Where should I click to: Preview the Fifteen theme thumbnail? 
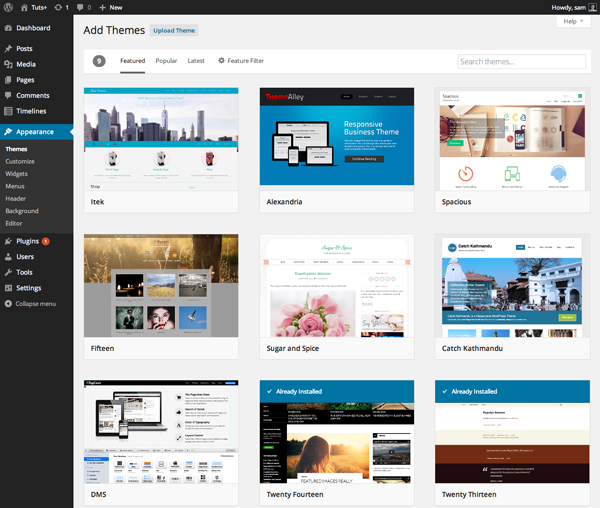[161, 285]
